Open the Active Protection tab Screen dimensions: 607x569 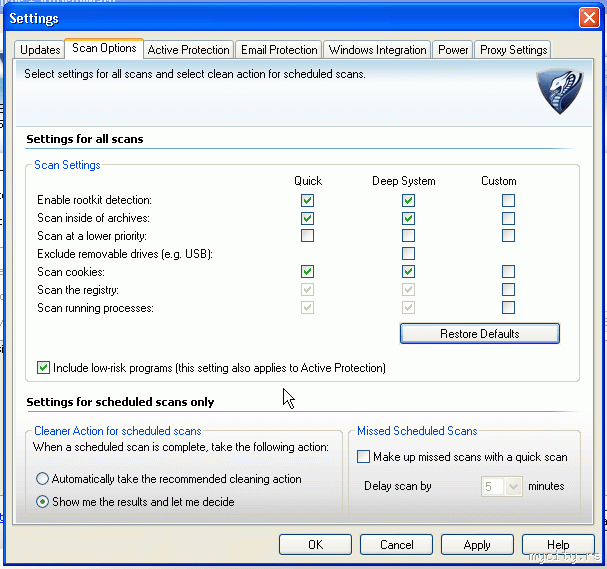(x=189, y=49)
